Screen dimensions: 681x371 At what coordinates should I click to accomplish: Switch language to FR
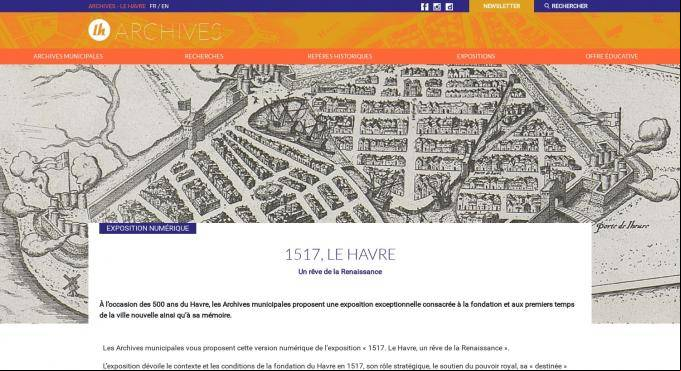pyautogui.click(x=152, y=6)
